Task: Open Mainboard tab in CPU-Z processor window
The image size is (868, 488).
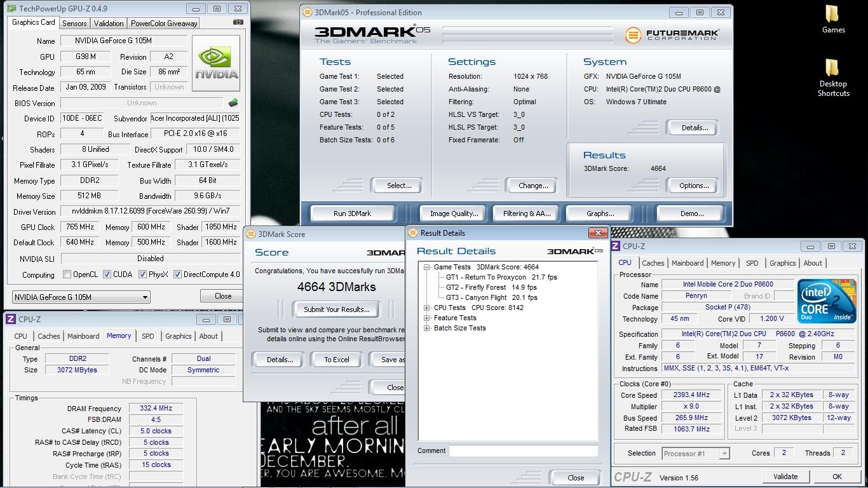Action: 688,263
